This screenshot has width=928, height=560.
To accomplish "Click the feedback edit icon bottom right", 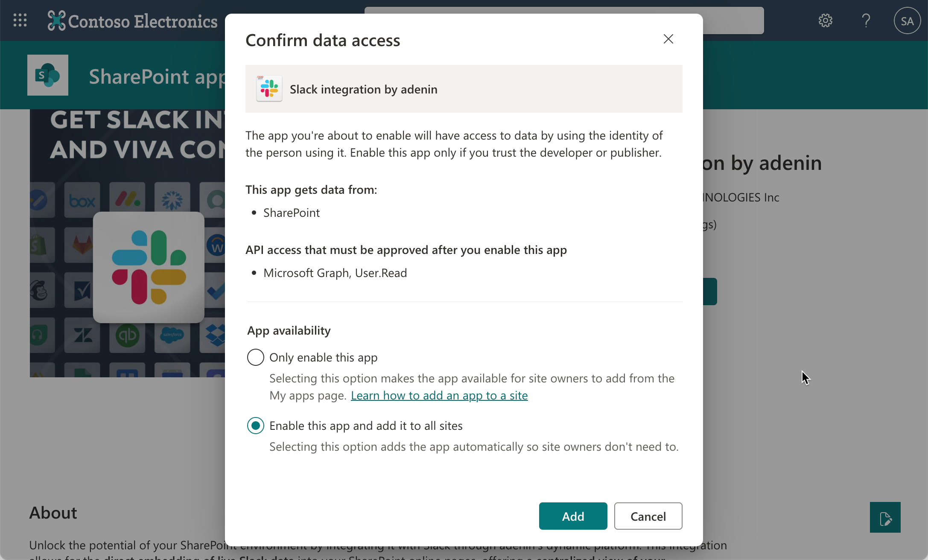I will 885,517.
